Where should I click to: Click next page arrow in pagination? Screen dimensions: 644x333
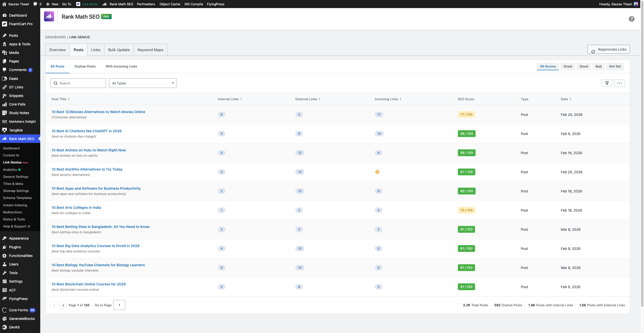(63, 305)
